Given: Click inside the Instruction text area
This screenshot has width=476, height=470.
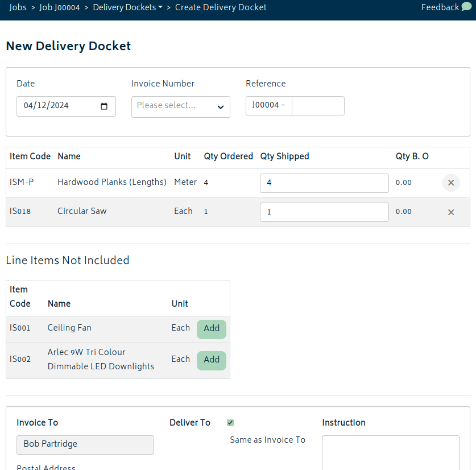Looking at the screenshot, I should [390, 453].
